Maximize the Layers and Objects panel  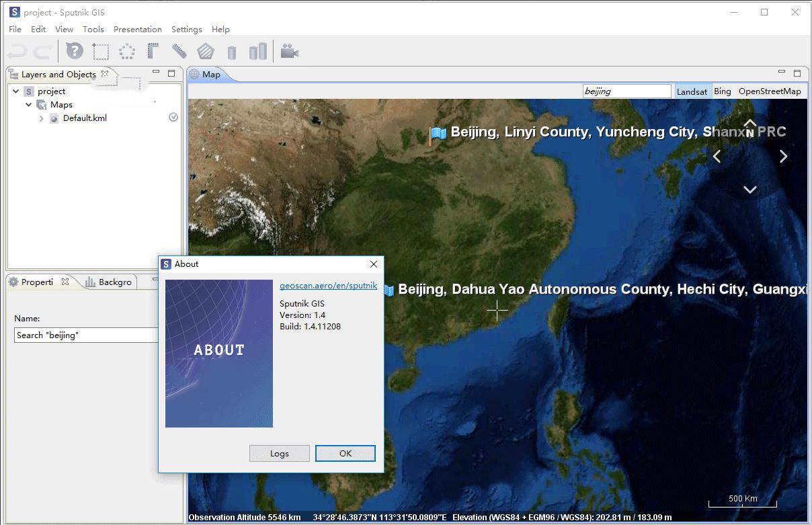[x=171, y=73]
